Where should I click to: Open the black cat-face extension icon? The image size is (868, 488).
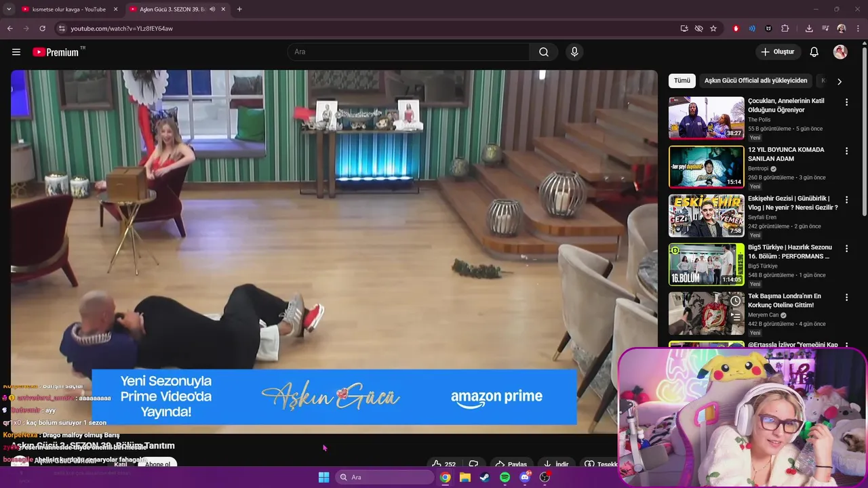pyautogui.click(x=768, y=28)
